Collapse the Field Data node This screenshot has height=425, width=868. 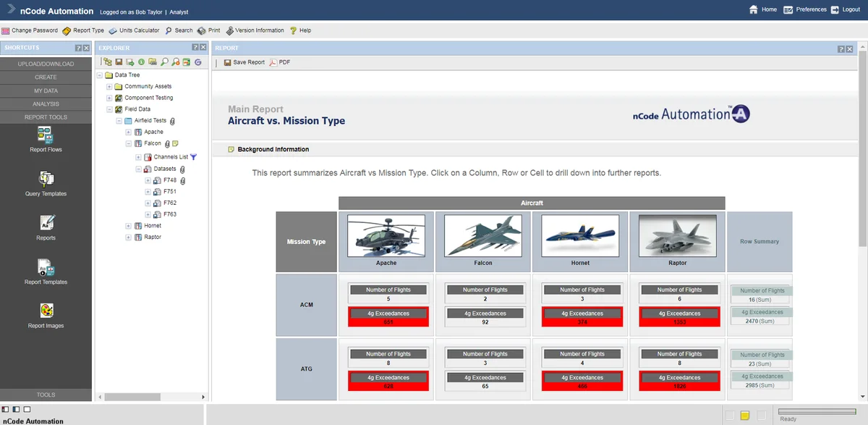[x=109, y=109]
